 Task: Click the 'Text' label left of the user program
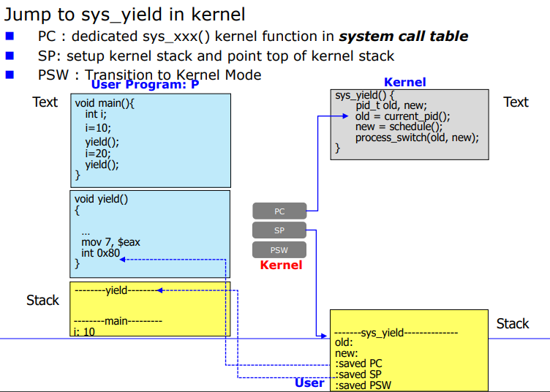point(45,102)
